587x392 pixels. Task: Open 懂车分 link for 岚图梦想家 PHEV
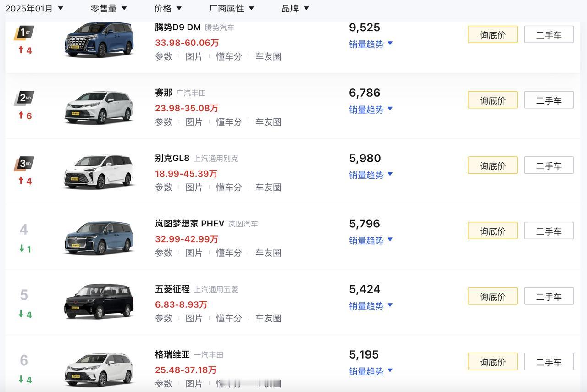229,253
